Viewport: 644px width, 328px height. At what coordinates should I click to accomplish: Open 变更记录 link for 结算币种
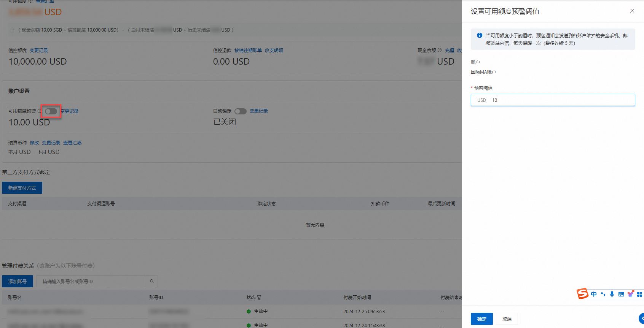click(x=51, y=143)
